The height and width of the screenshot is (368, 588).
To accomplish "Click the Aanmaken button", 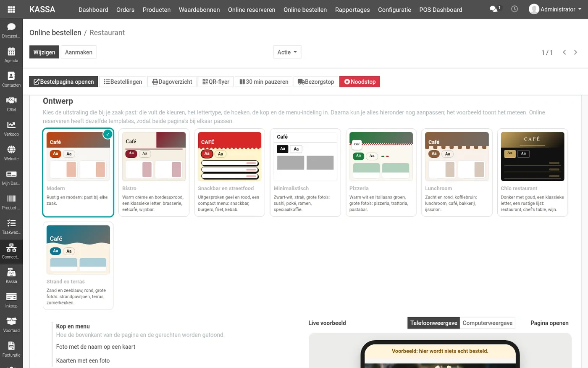I will coord(79,52).
